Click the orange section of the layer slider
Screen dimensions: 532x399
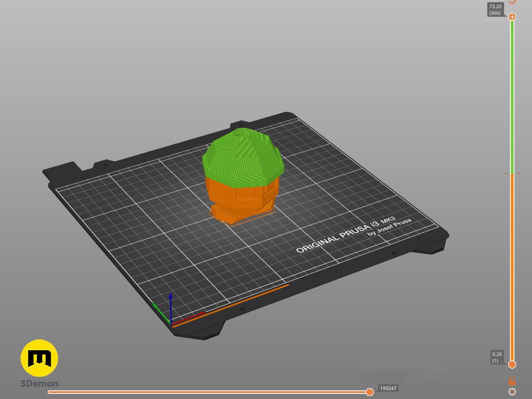[512, 267]
